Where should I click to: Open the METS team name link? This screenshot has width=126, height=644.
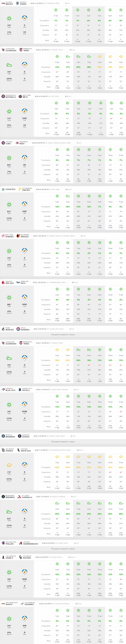pyautogui.click(x=25, y=97)
